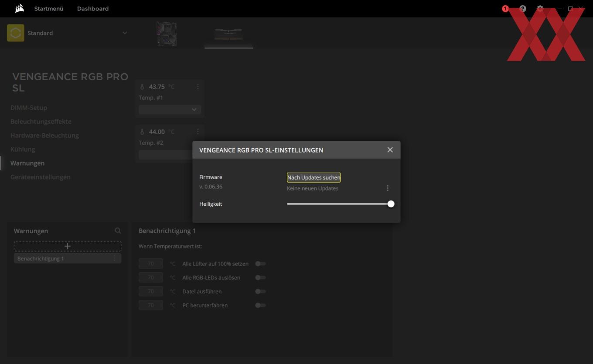Open Beleuchtungseffekte section

pyautogui.click(x=41, y=122)
